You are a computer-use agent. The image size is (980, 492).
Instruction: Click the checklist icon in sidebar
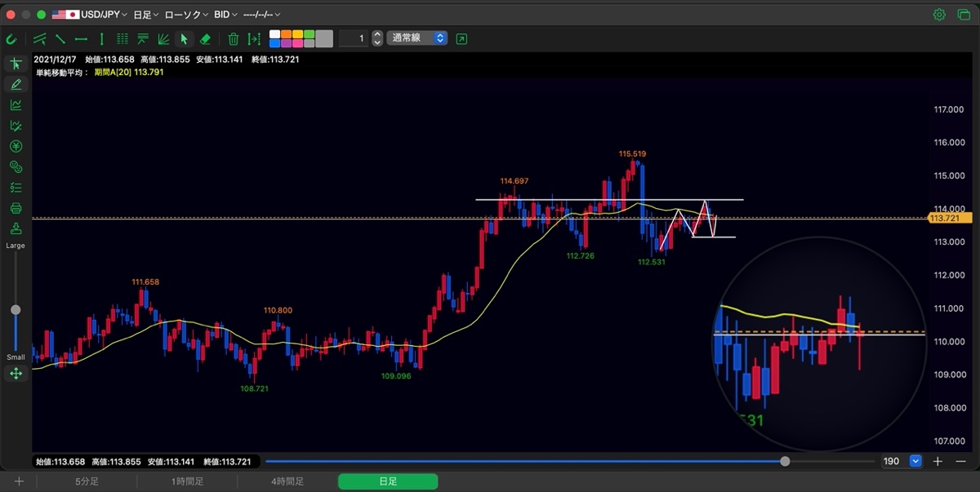[16, 188]
